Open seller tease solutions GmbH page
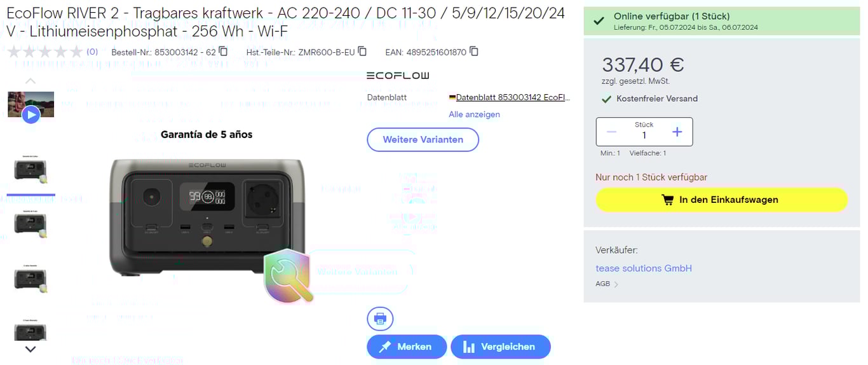Image resolution: width=868 pixels, height=365 pixels. pyautogui.click(x=644, y=268)
